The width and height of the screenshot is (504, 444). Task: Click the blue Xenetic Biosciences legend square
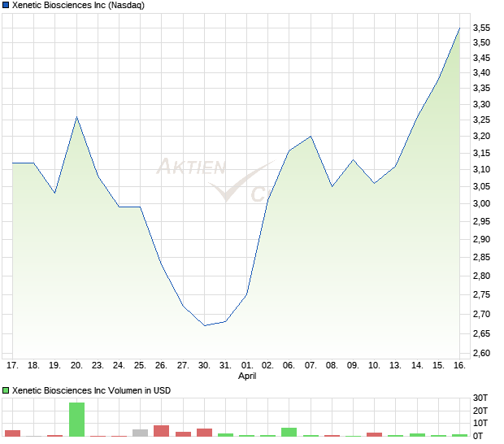(x=6, y=5)
